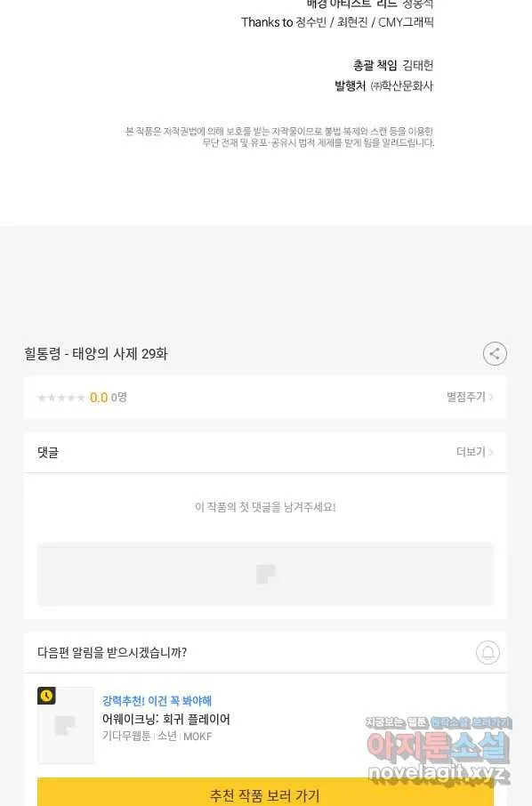This screenshot has height=806, width=532.
Task: Click the 강력추천! 이건 꼭 봐야해 label
Action: coord(157,701)
